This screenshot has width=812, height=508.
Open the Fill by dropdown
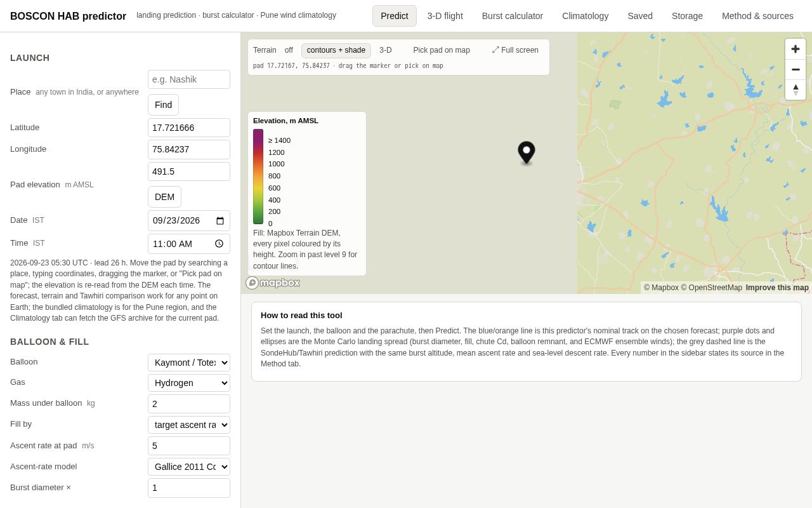189,425
